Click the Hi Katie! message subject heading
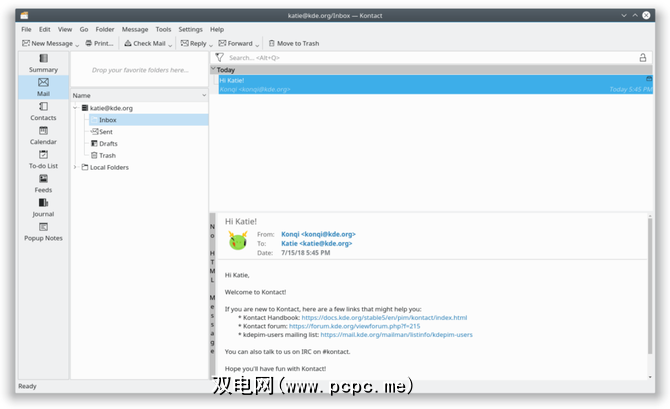The image size is (670, 409). [241, 221]
